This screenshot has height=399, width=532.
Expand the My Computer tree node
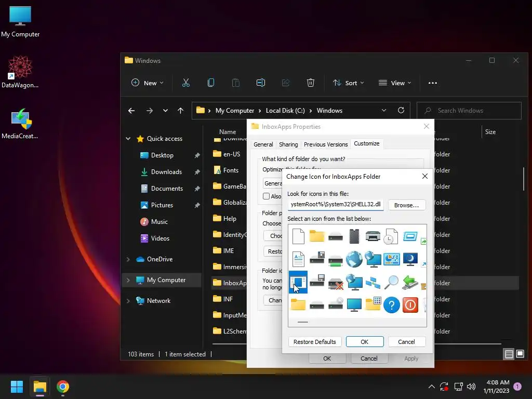coord(128,280)
